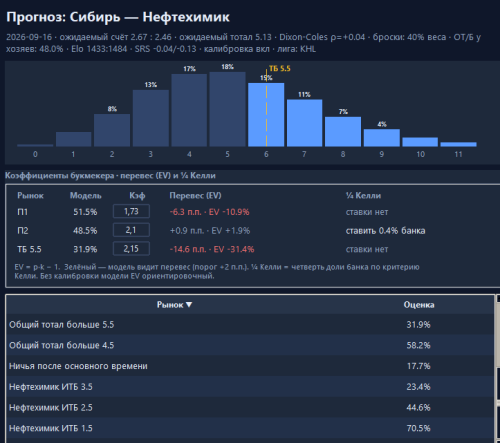Click the ТБ 5.5 threshold marker label
Viewport: 500px width, 443px height.
click(280, 69)
